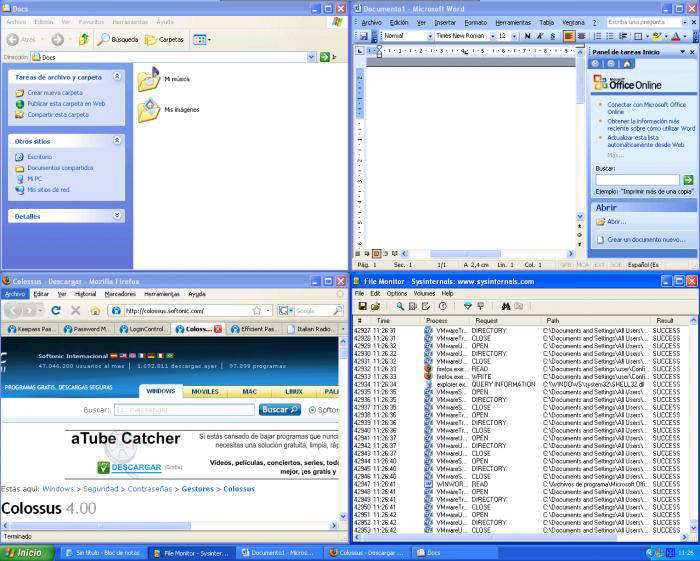The image size is (700, 561).
Task: Click the Save icon in File Monitor toolbar
Action: pos(362,306)
